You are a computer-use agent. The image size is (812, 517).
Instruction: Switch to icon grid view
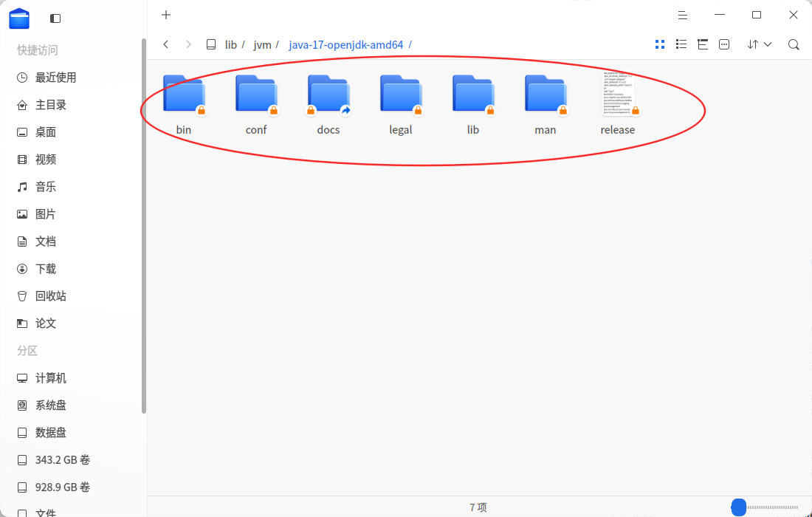660,44
